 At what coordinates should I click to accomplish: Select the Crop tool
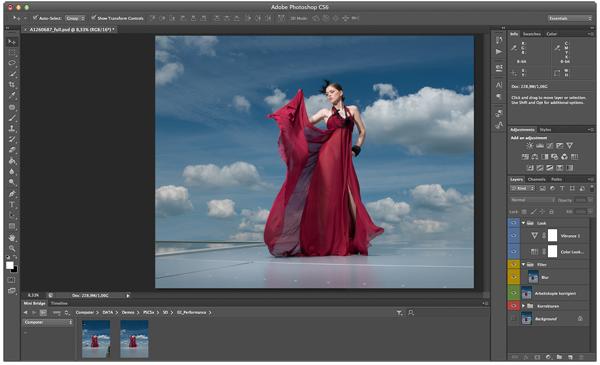click(x=12, y=85)
